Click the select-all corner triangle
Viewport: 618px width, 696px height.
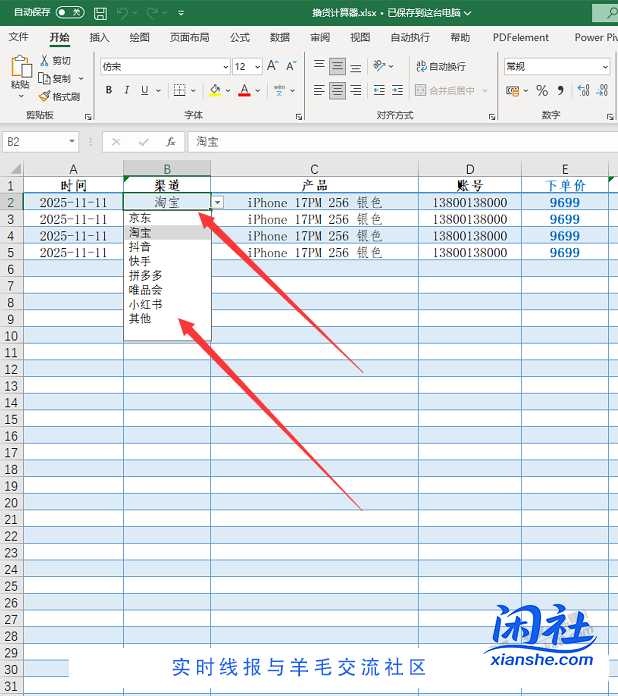(x=16, y=169)
